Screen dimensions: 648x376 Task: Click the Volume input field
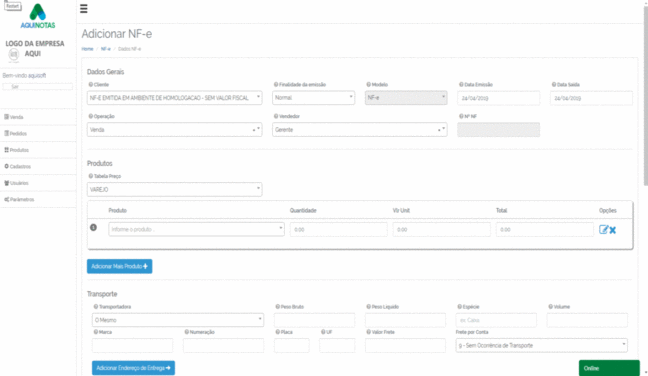587,320
